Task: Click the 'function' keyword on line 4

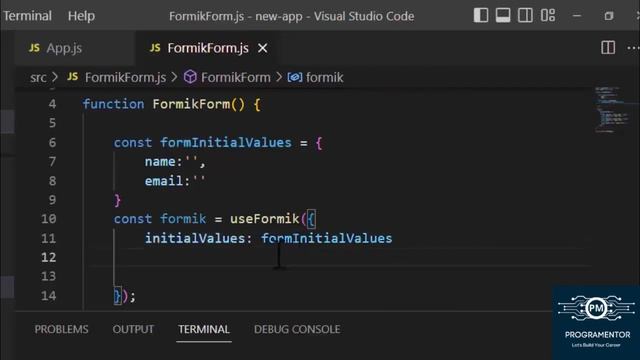Action: [113, 104]
